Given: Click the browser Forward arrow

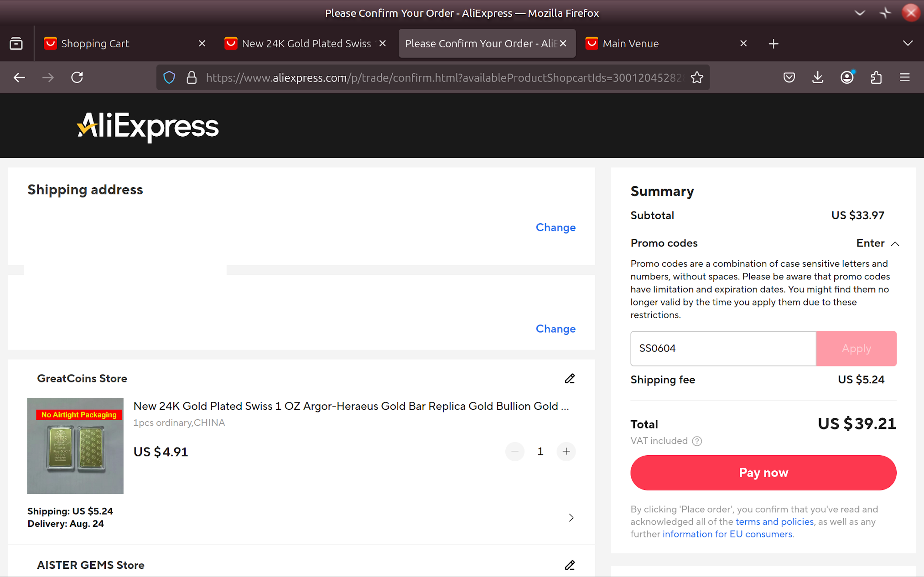Looking at the screenshot, I should pos(48,77).
